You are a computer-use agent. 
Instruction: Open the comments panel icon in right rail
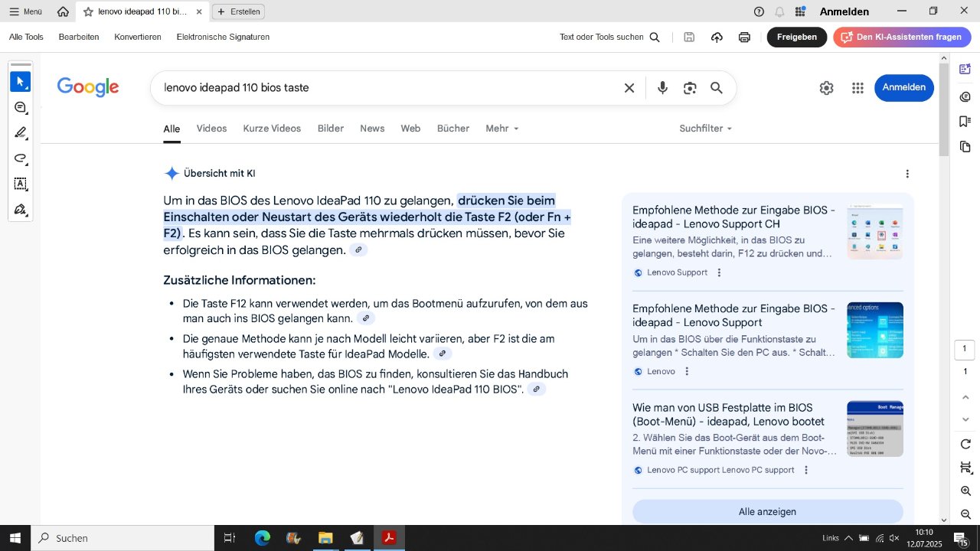pos(965,96)
